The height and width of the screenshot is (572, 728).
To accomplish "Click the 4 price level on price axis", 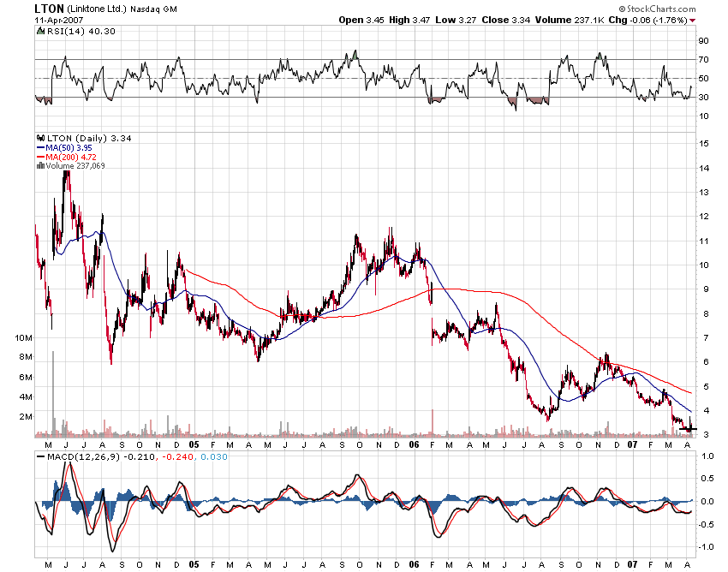I will pos(706,411).
